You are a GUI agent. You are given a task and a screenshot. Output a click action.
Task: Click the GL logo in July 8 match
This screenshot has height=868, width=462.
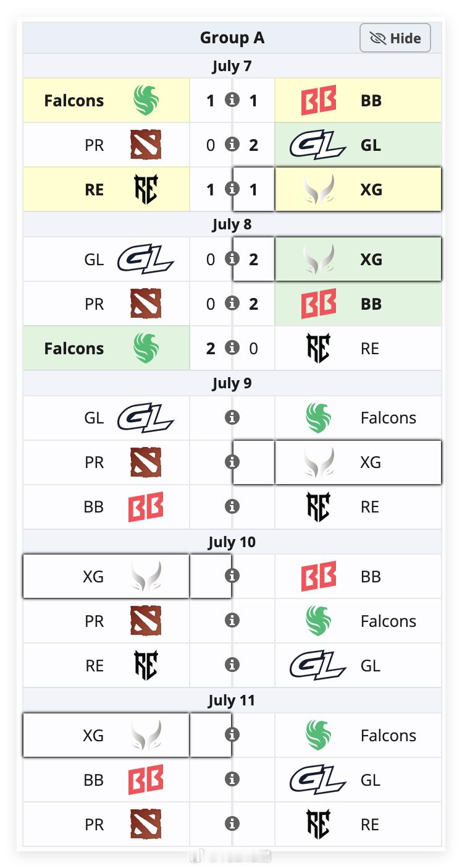(x=146, y=260)
